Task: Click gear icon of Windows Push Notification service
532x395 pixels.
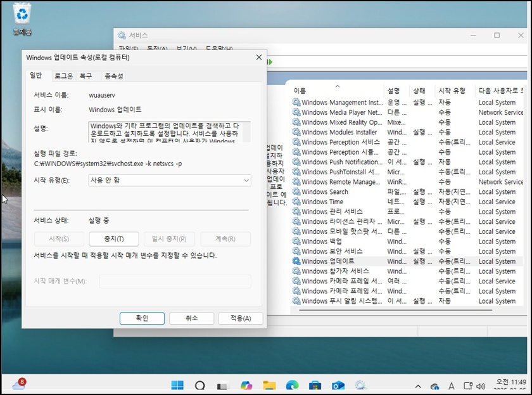Action: click(x=296, y=162)
